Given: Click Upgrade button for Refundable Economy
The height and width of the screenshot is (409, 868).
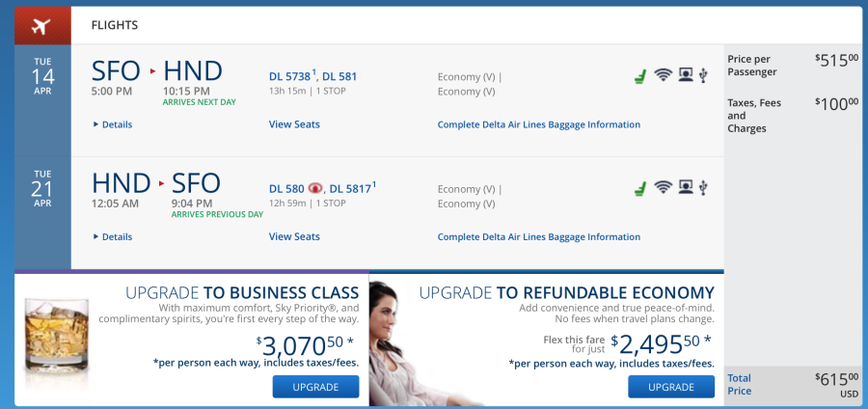Looking at the screenshot, I should tap(671, 387).
